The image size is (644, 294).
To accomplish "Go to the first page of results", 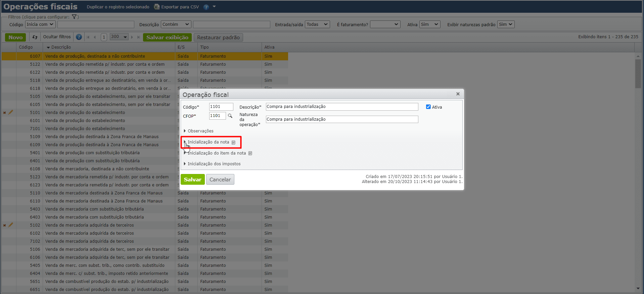I will [88, 37].
